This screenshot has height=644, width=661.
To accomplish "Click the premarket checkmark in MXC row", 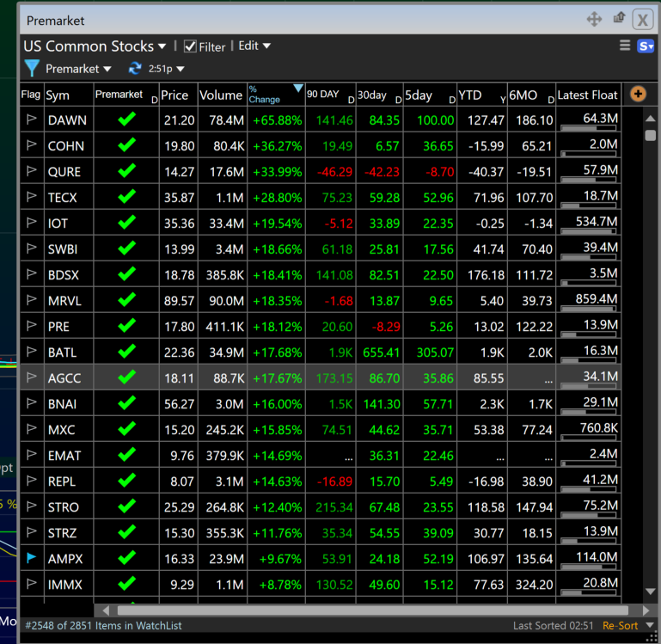I will (126, 429).
